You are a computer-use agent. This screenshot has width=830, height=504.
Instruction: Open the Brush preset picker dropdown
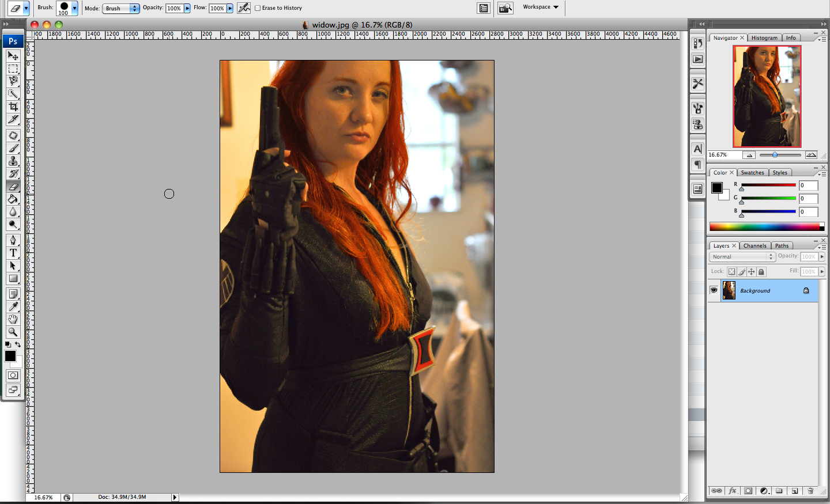(74, 8)
